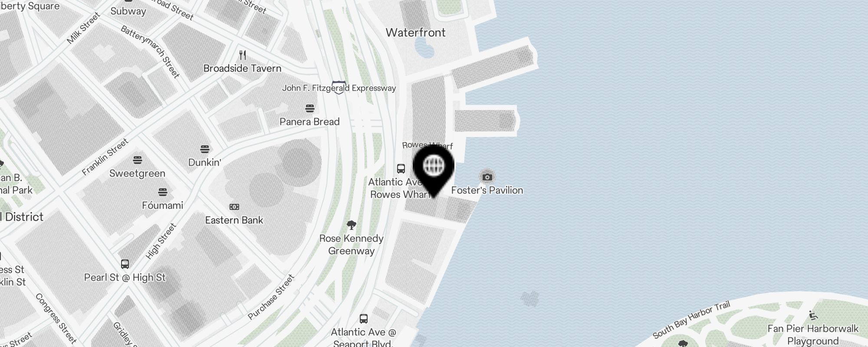
Task: Click the Subway place label
Action: point(128,11)
